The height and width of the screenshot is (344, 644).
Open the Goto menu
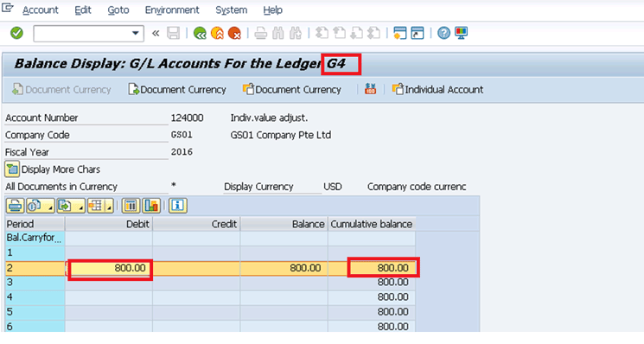118,10
